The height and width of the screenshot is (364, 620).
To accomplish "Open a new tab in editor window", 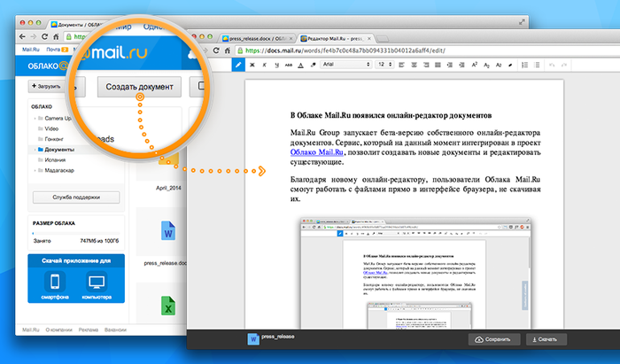I will [383, 39].
